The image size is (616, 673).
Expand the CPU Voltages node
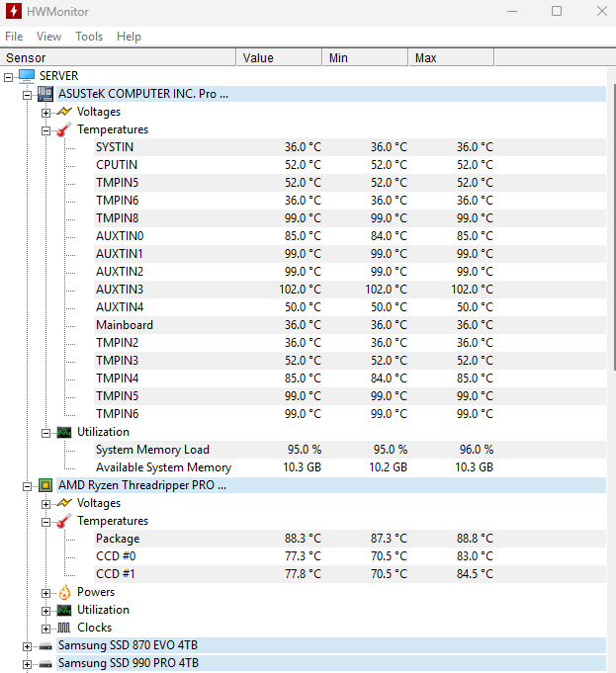45,504
